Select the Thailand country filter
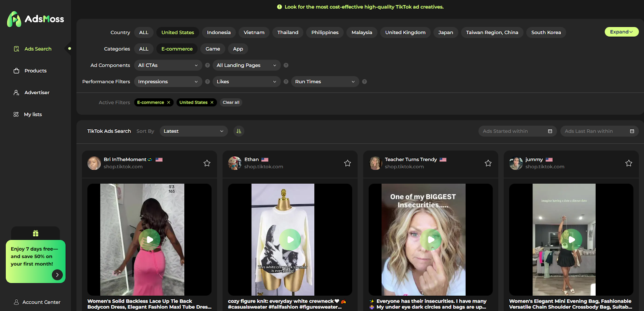The image size is (644, 311). 288,33
